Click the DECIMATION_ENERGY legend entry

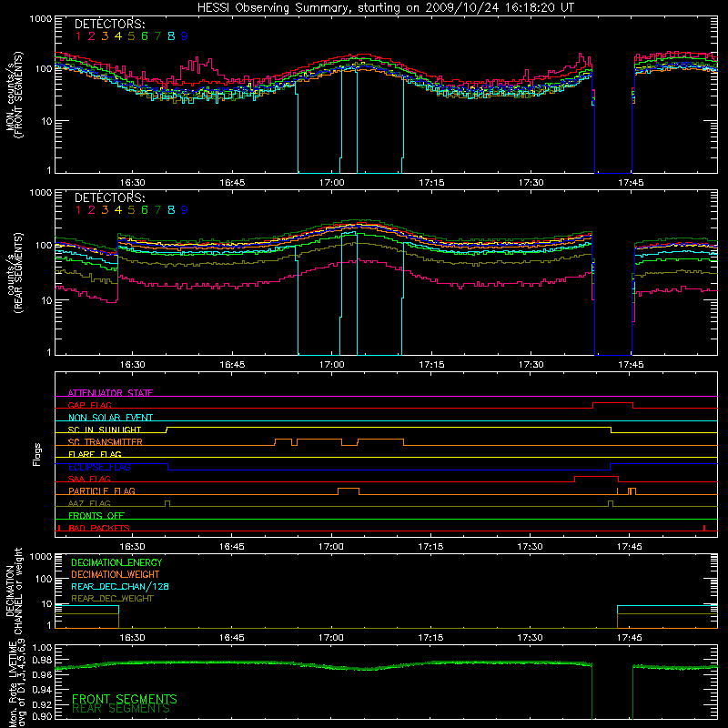tap(116, 562)
